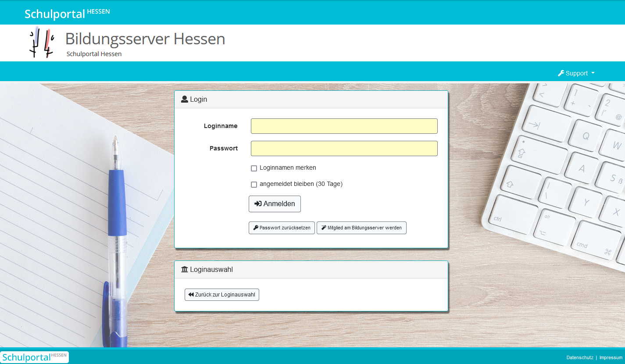
Task: Click the Schulportal Hessen logo in top bar
Action: coord(67,13)
